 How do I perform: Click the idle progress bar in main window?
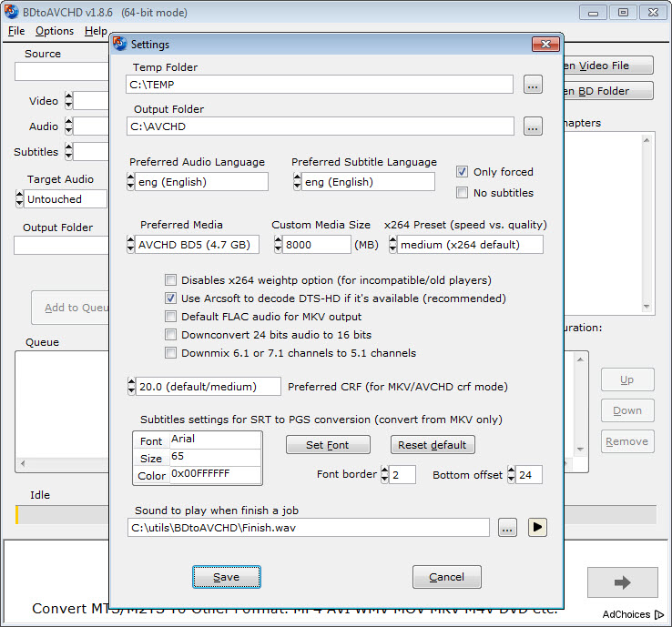[x=62, y=514]
